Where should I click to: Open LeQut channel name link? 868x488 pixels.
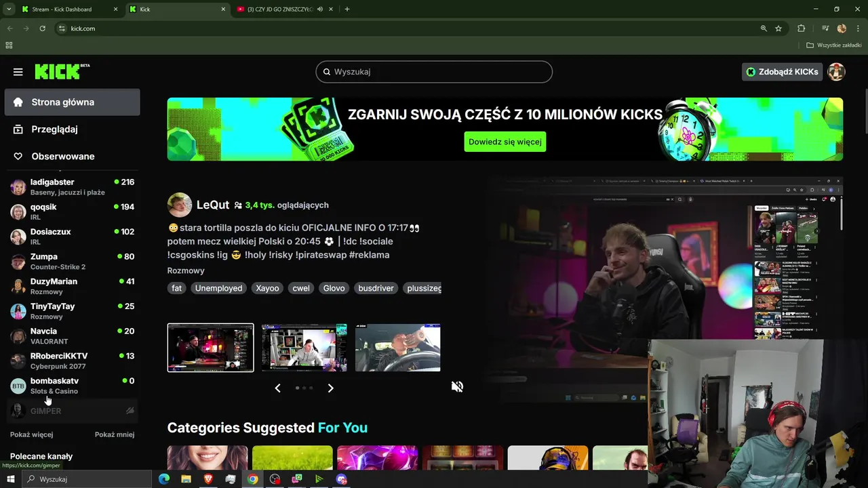pyautogui.click(x=213, y=205)
